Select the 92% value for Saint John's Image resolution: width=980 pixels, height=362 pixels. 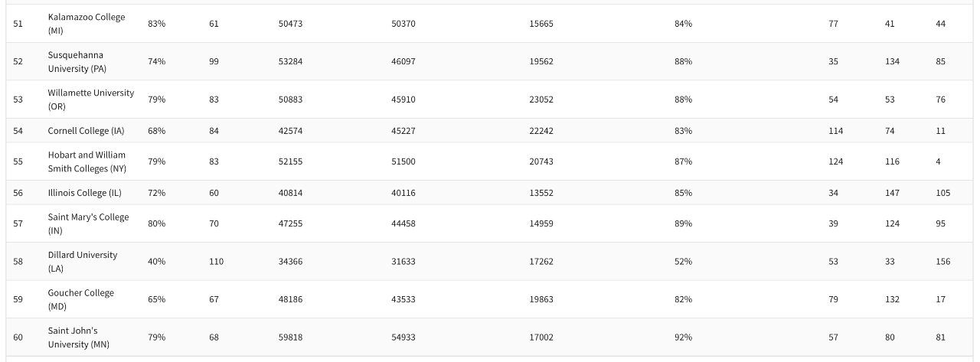[683, 338]
